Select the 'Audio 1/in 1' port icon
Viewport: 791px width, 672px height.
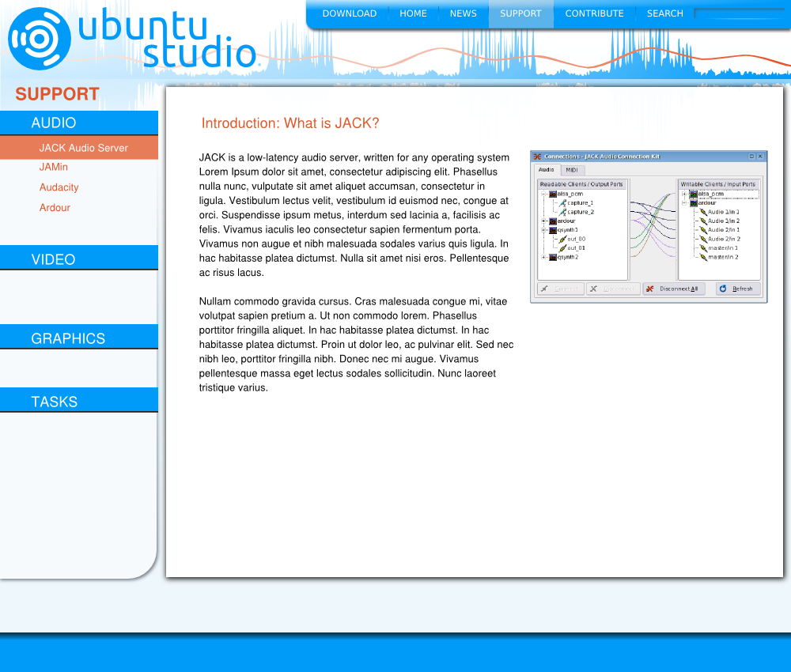point(703,212)
